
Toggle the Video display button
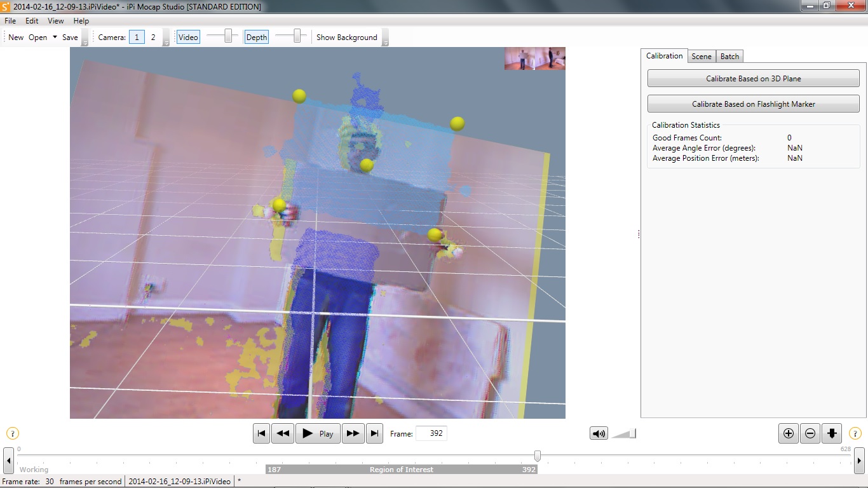(188, 37)
